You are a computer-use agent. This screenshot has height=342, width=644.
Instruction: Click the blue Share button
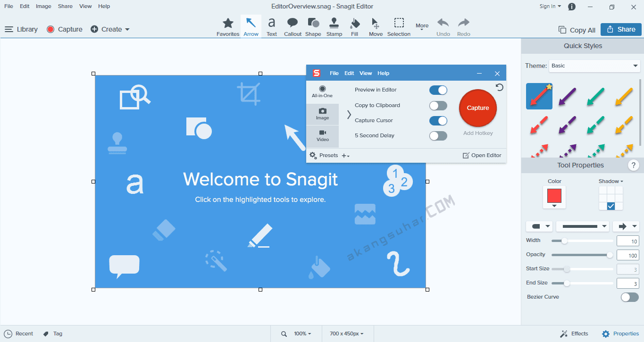coord(621,29)
